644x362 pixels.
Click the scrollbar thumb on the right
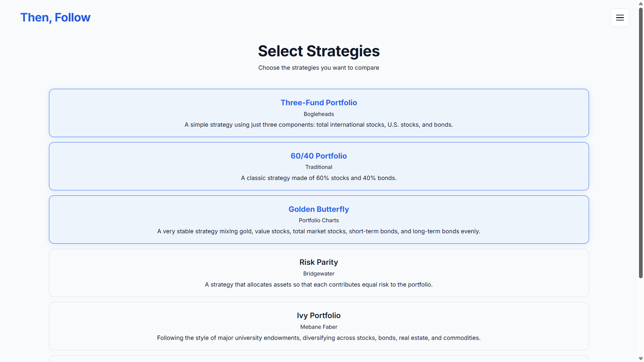640,141
